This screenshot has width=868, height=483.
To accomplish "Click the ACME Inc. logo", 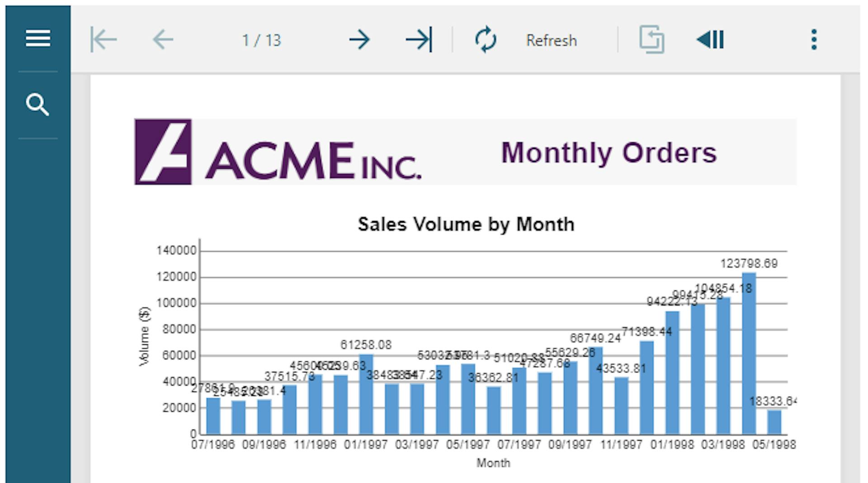I will [x=278, y=152].
